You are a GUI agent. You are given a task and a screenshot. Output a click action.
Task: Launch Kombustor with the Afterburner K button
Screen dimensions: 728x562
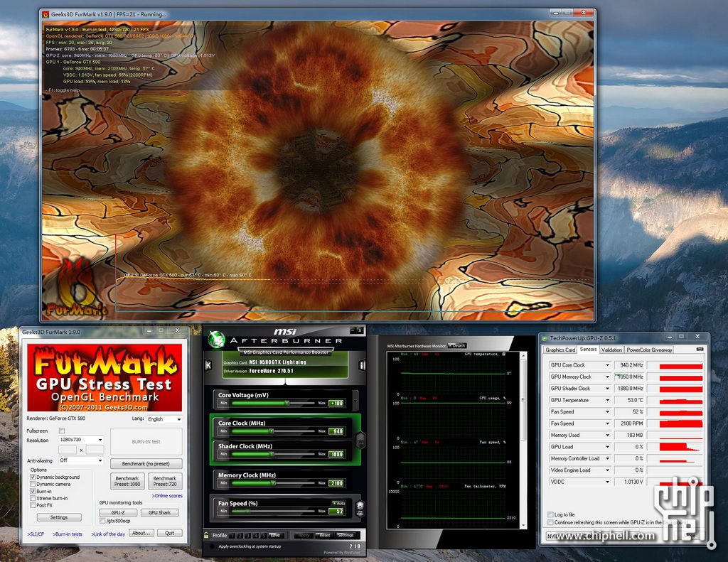click(x=208, y=365)
